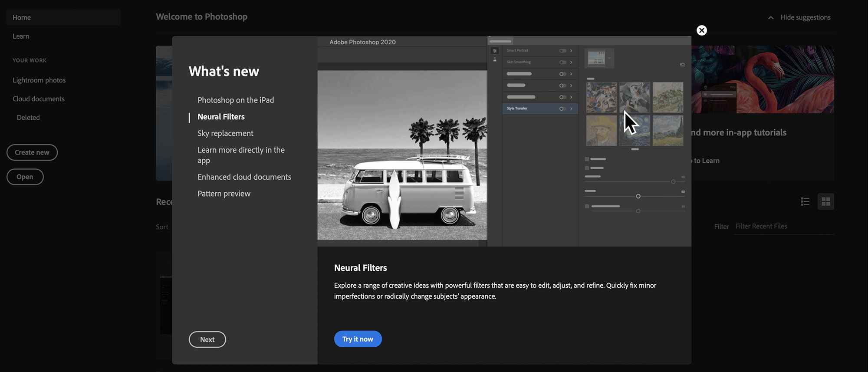Open Cloud documents
The height and width of the screenshot is (372, 868).
[x=39, y=99]
